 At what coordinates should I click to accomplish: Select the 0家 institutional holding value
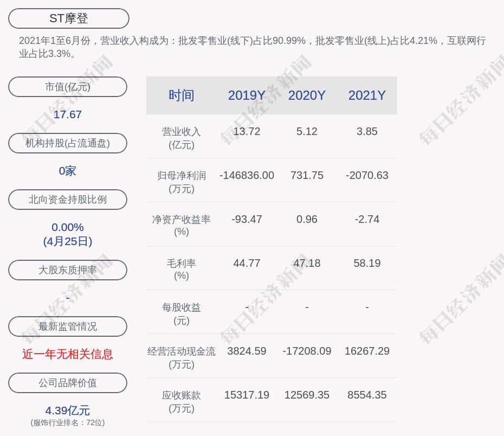point(68,171)
